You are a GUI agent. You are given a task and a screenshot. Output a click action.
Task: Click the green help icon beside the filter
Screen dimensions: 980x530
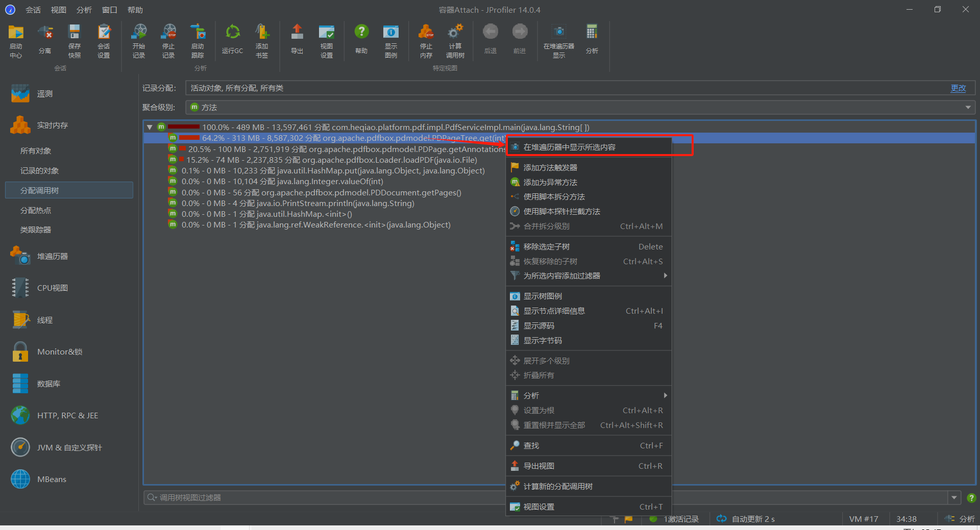[971, 498]
